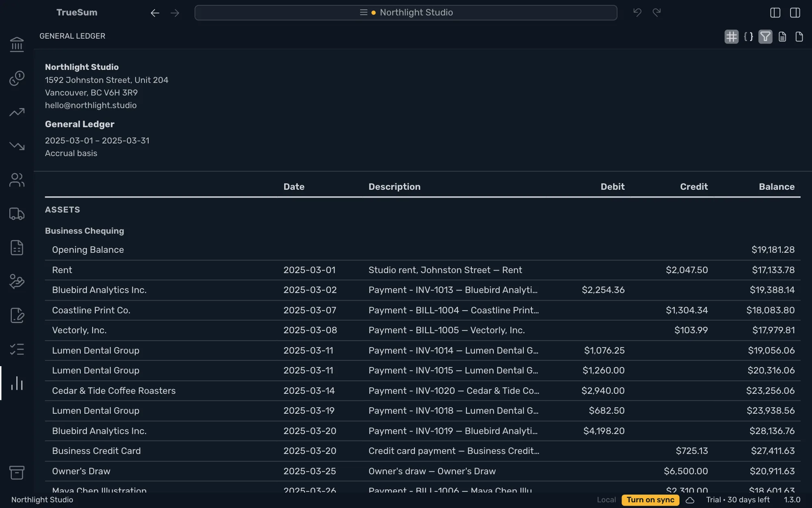Open the bank/accounts sidebar icon
Screen dimensions: 812x508
click(17, 44)
